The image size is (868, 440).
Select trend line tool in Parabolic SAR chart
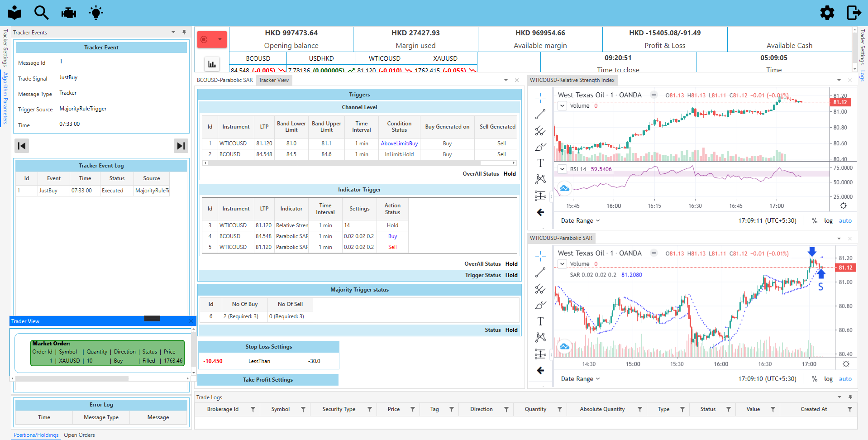[x=540, y=273]
